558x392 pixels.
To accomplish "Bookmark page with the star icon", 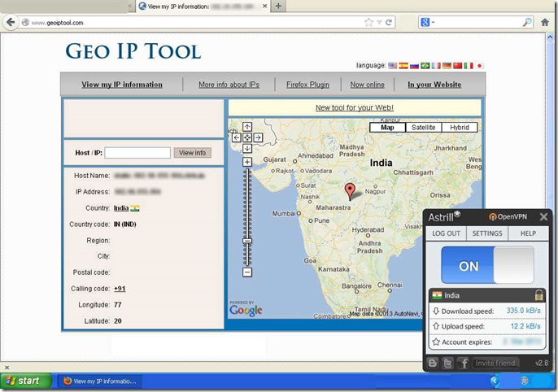I will click(368, 23).
